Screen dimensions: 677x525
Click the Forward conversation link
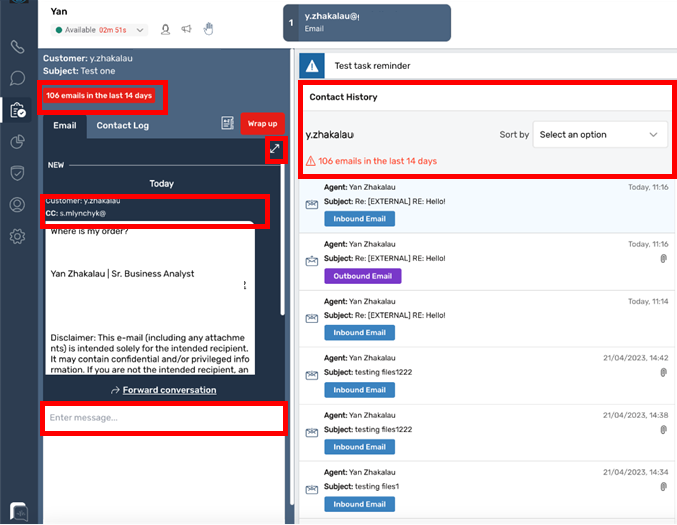click(x=168, y=390)
